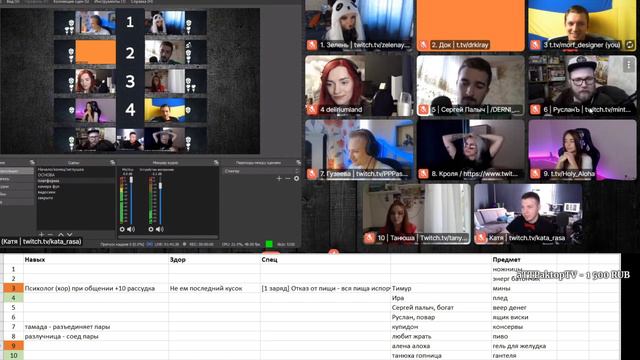Move selected scene up in OBS list
The image size is (640, 360).
point(61,235)
